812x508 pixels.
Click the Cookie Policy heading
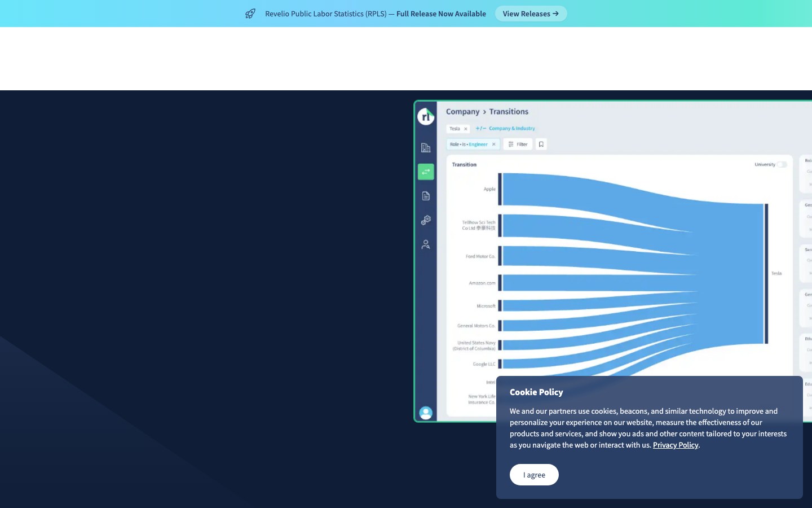pos(536,392)
